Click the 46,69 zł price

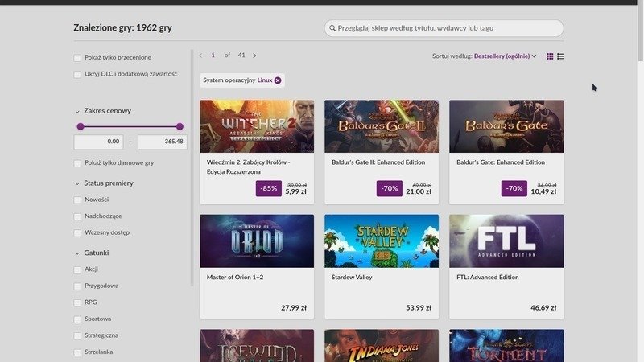tap(543, 308)
